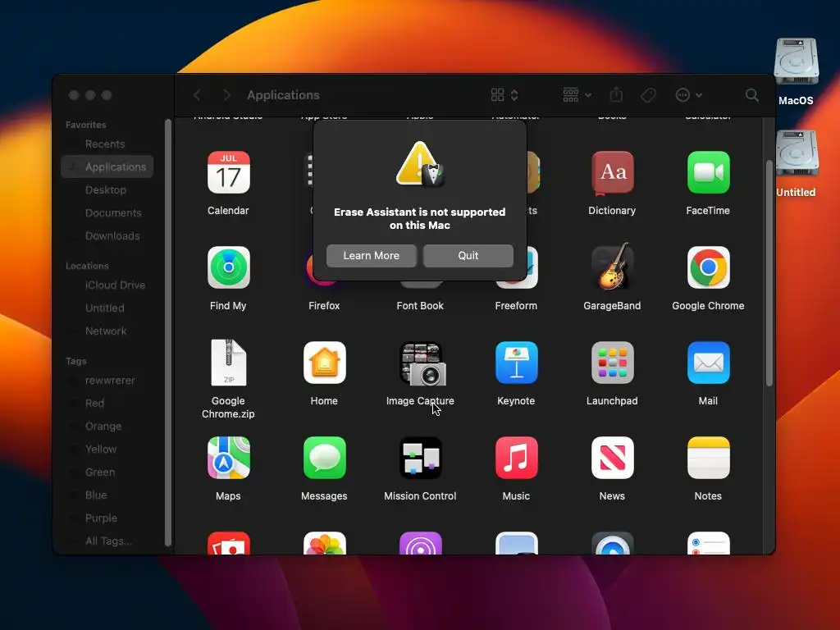The image size is (840, 630).
Task: Click the "Firefox" app label
Action: point(324,306)
